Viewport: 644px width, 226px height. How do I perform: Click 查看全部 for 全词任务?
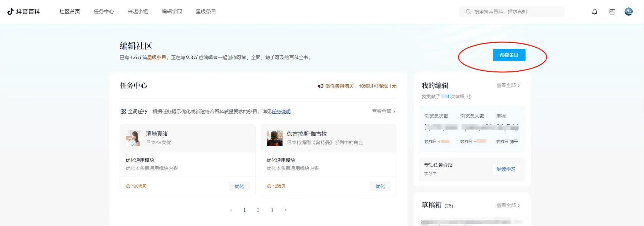[x=384, y=111]
